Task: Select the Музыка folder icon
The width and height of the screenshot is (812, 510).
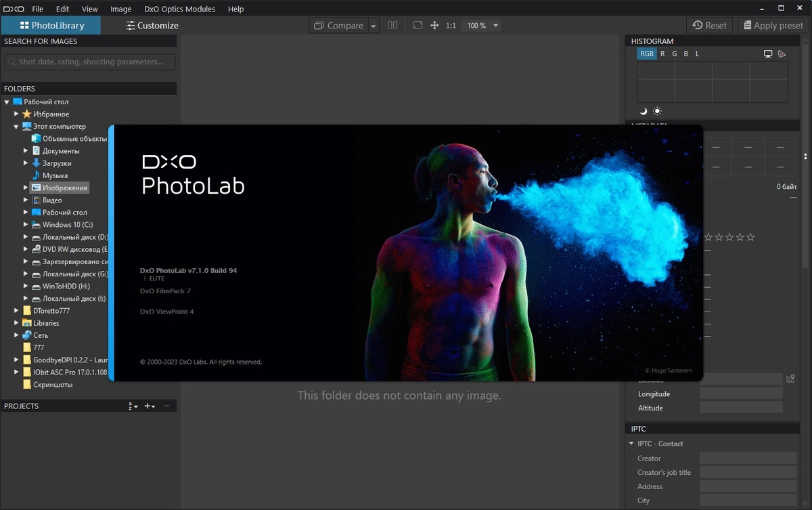Action: point(37,175)
